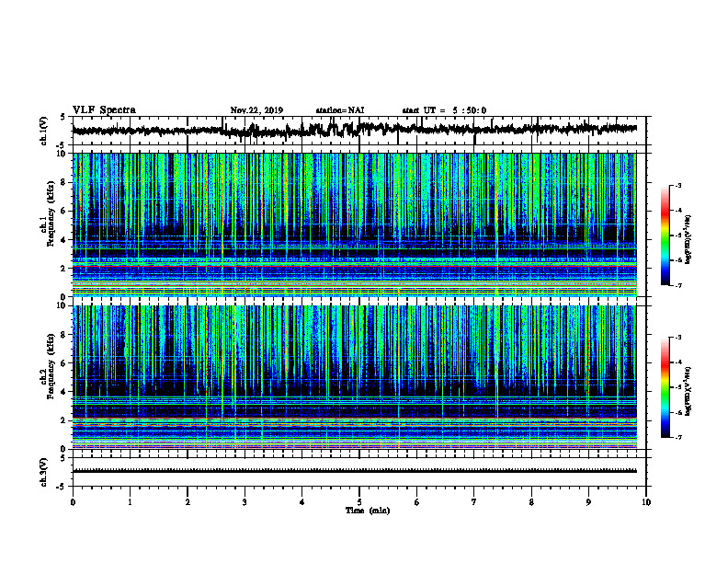Click inside the ch.2 spectrogram panel
Image resolution: width=728 pixels, height=563 pixels.
coord(354,377)
